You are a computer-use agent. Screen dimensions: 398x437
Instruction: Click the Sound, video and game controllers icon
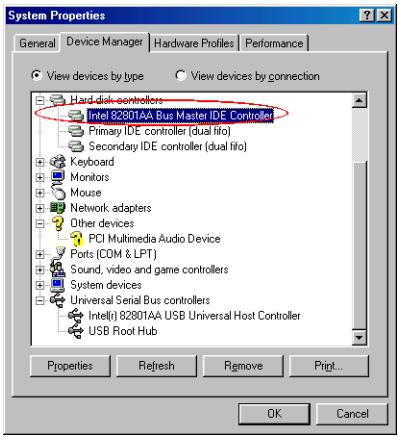coord(58,269)
